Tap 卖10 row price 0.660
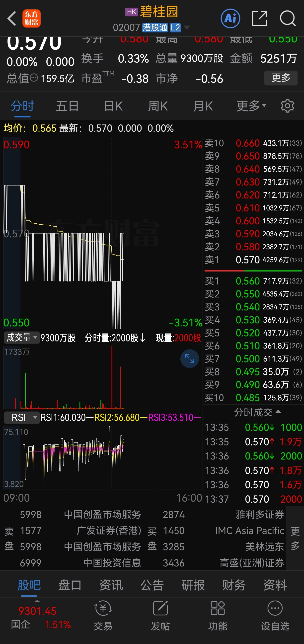The height and width of the screenshot is (644, 304). 247,143
